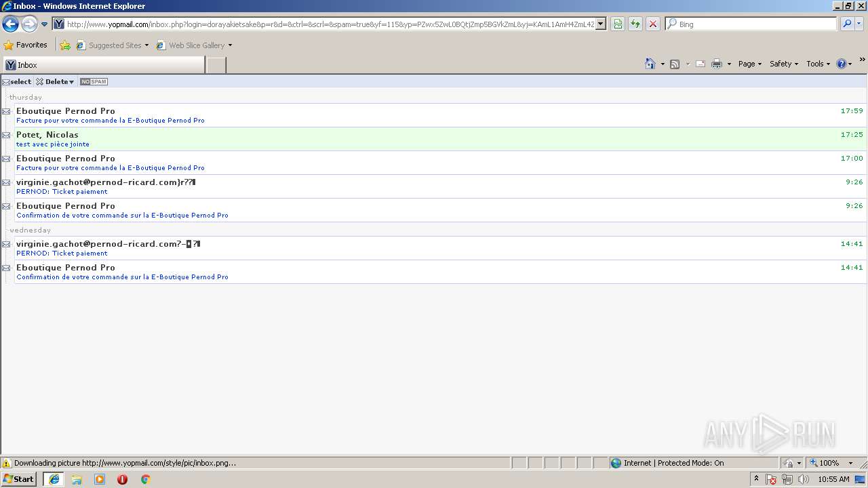Viewport: 868px width, 488px height.
Task: Expand the Web Slice Gallery dropdown arrow
Action: coord(230,45)
